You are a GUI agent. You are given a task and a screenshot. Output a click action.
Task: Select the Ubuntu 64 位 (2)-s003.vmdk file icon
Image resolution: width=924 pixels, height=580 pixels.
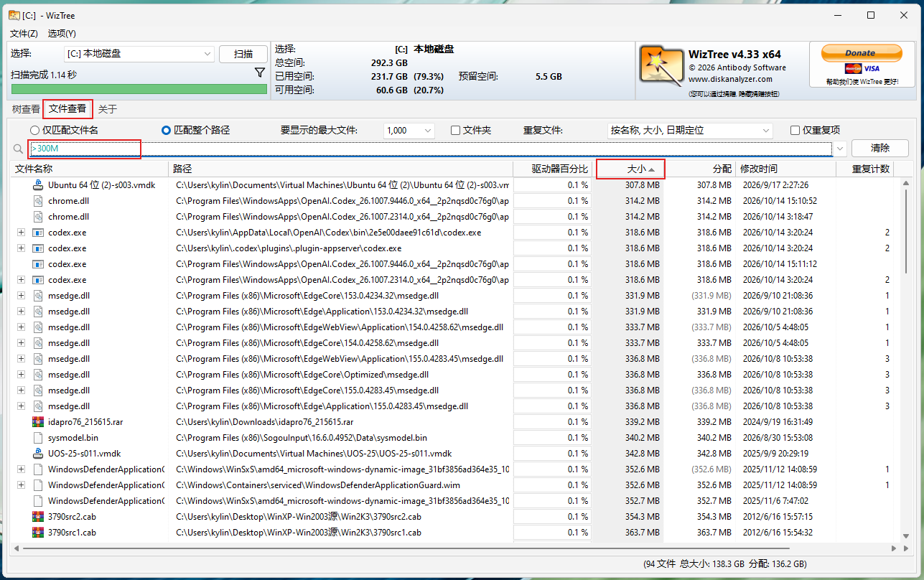38,184
